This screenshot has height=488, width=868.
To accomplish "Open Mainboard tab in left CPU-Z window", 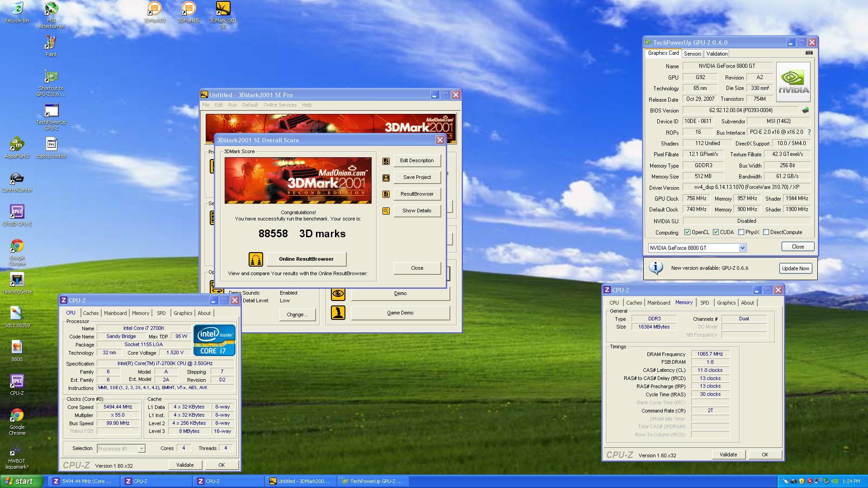I will pyautogui.click(x=115, y=313).
